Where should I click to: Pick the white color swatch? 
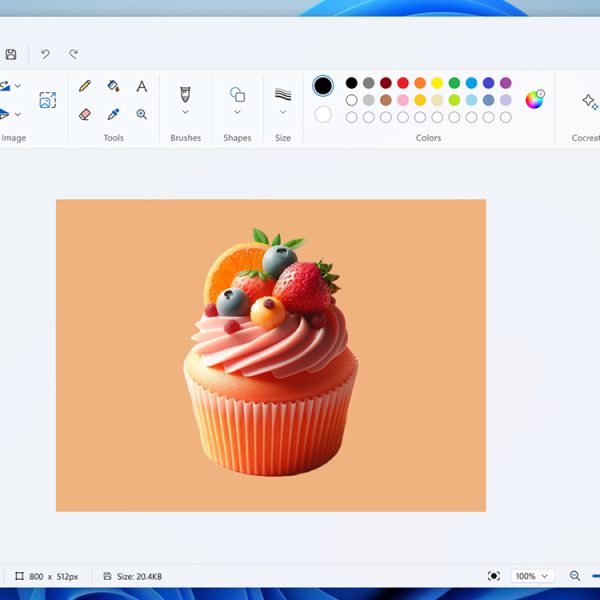tap(351, 100)
